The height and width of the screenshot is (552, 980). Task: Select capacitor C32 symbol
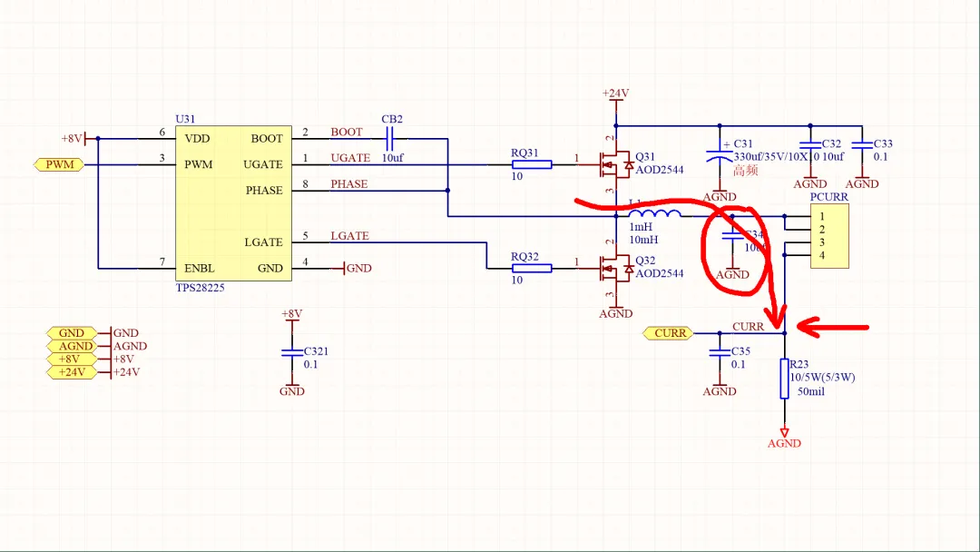click(x=810, y=145)
